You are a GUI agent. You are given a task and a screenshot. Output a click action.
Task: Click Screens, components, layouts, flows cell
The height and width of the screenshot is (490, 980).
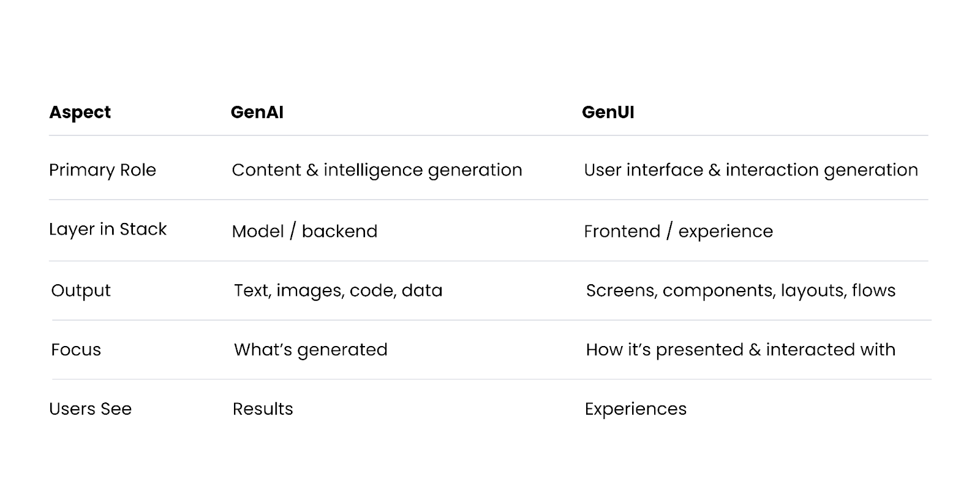click(740, 290)
